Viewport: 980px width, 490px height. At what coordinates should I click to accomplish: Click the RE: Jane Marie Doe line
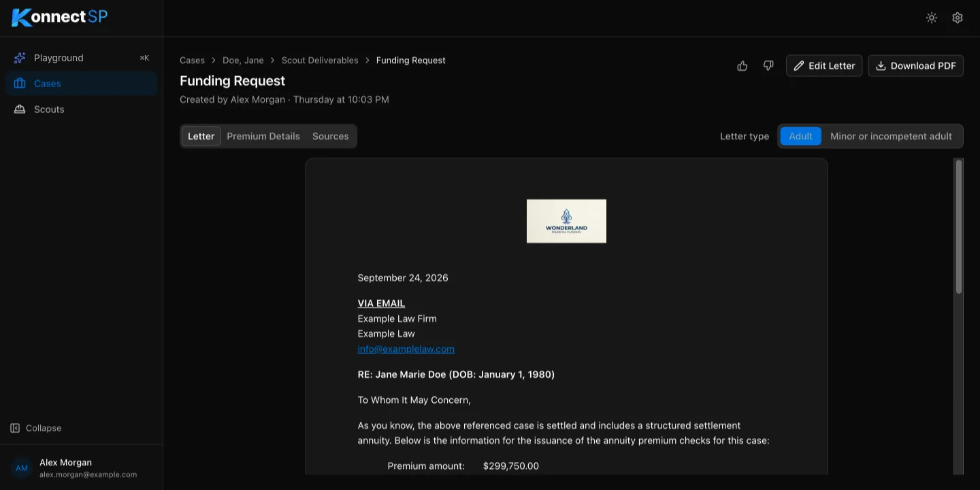coord(456,374)
